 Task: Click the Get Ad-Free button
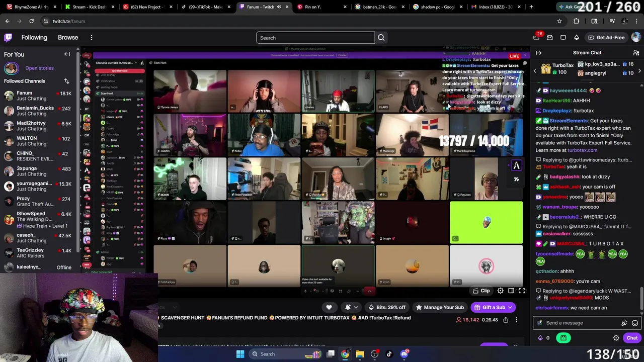pyautogui.click(x=606, y=37)
